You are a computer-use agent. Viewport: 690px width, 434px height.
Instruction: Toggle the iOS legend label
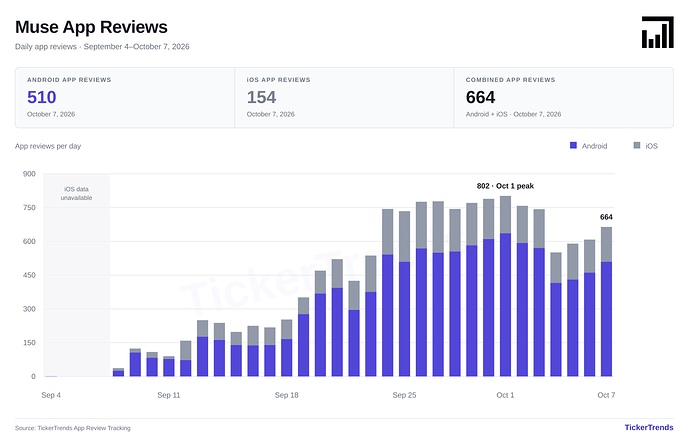click(x=651, y=146)
